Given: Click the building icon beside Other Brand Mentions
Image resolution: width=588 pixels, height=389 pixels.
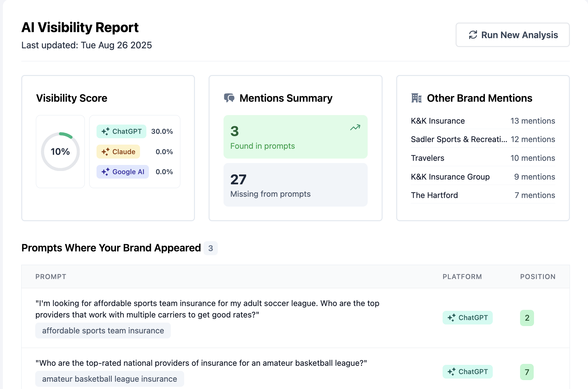Looking at the screenshot, I should pyautogui.click(x=416, y=98).
